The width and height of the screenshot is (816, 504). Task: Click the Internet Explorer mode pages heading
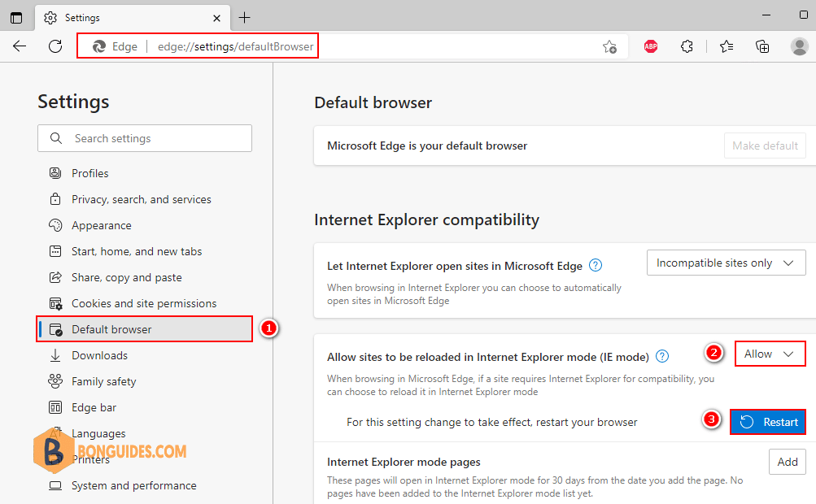pos(404,462)
